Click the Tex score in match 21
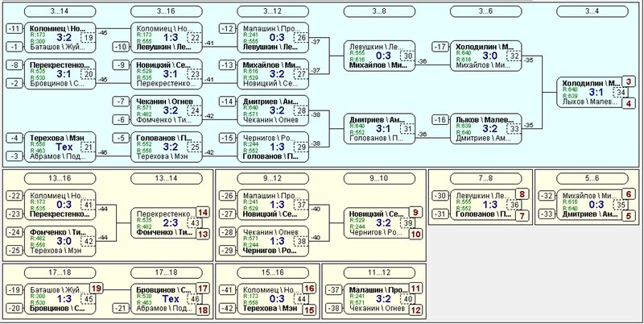Viewport: 644px width, 324px height. pos(64,147)
